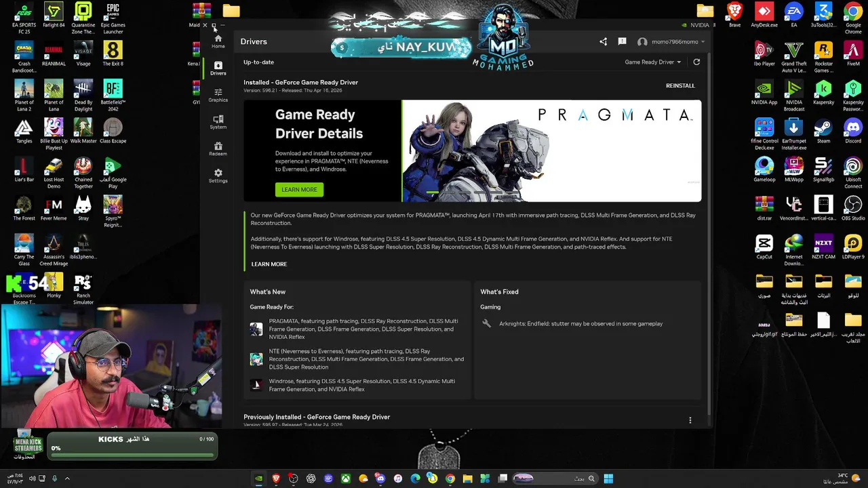Open the Graphics section in sidebar
The image size is (868, 488).
218,96
